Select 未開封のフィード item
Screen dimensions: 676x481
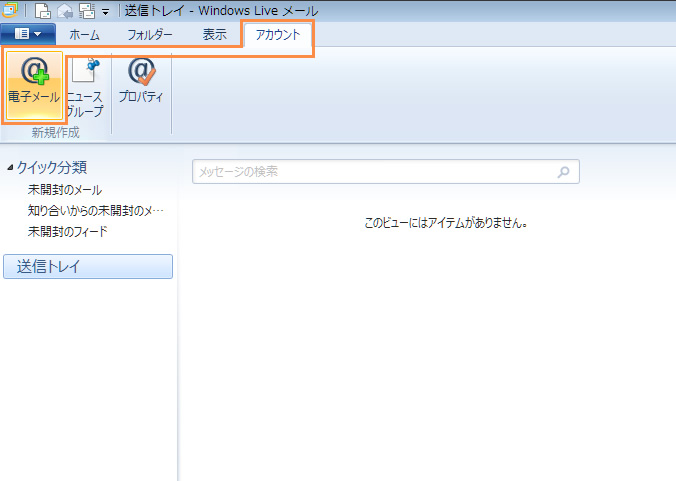68,232
